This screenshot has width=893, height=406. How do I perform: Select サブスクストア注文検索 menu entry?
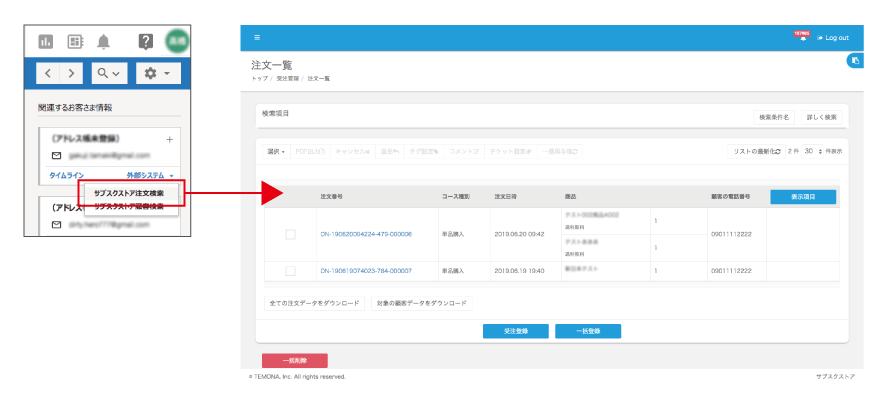pyautogui.click(x=129, y=192)
